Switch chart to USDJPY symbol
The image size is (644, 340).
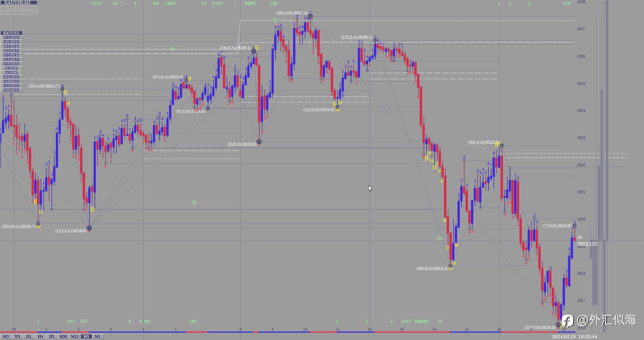point(11,46)
